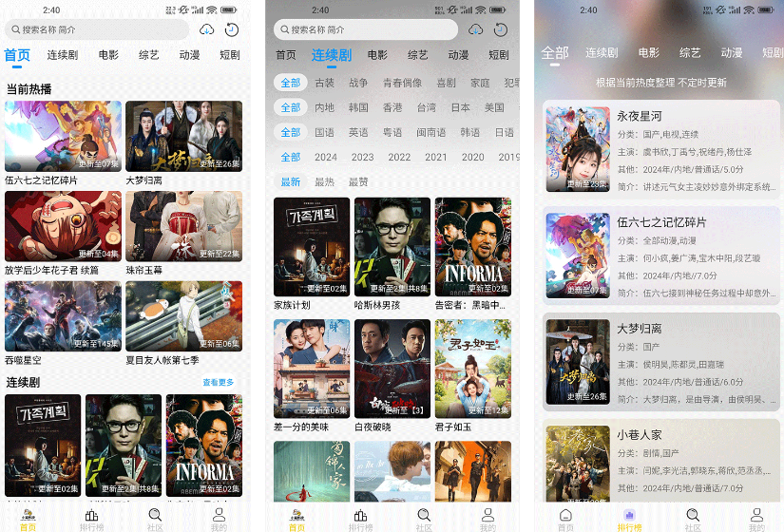784x532 pixels.
Task: Open 哈斯林男孩 poster on middle screen
Action: pos(392,247)
